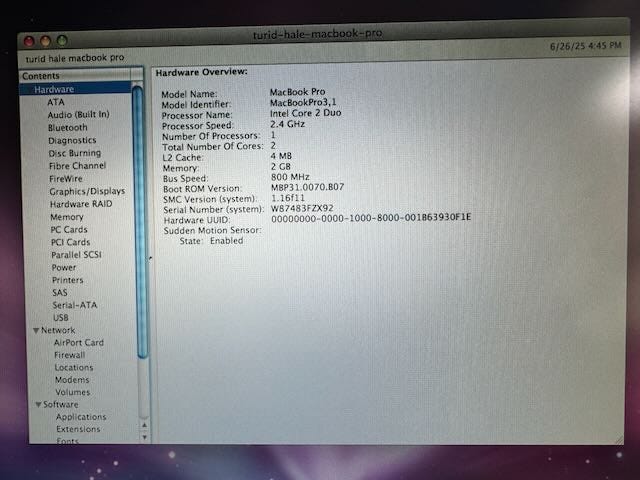Click the SMC version 1.16f11

[x=288, y=198]
